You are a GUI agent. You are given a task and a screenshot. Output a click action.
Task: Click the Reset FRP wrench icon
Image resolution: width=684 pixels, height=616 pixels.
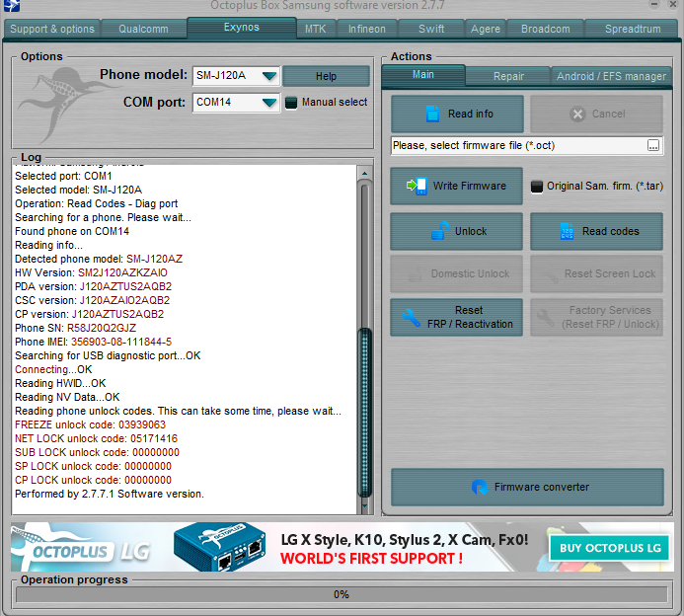[411, 318]
